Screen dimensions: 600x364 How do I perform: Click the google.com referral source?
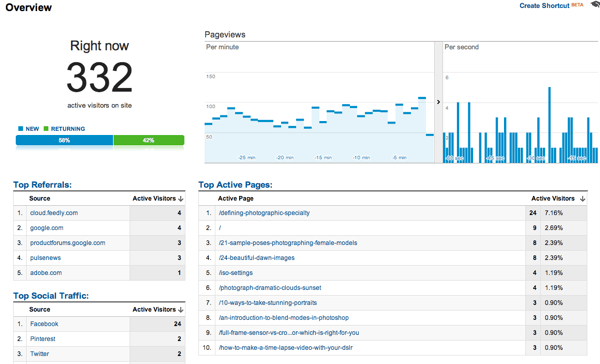(x=47, y=228)
